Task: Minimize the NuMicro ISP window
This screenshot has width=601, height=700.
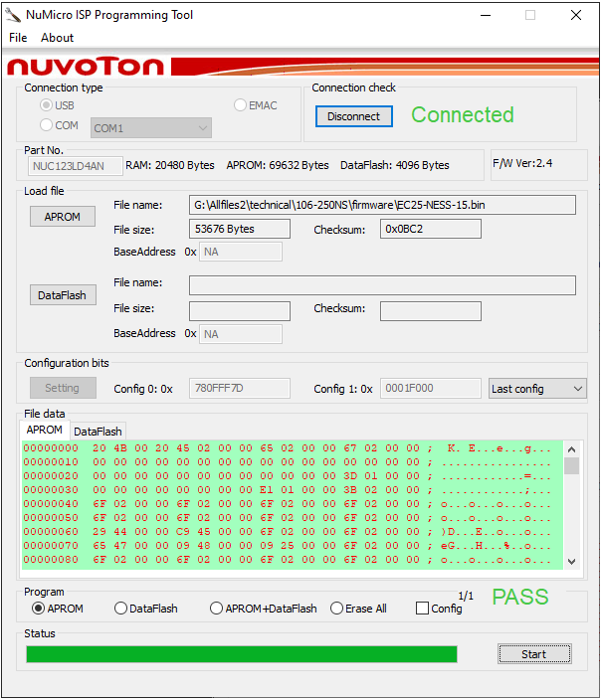Action: pyautogui.click(x=486, y=15)
